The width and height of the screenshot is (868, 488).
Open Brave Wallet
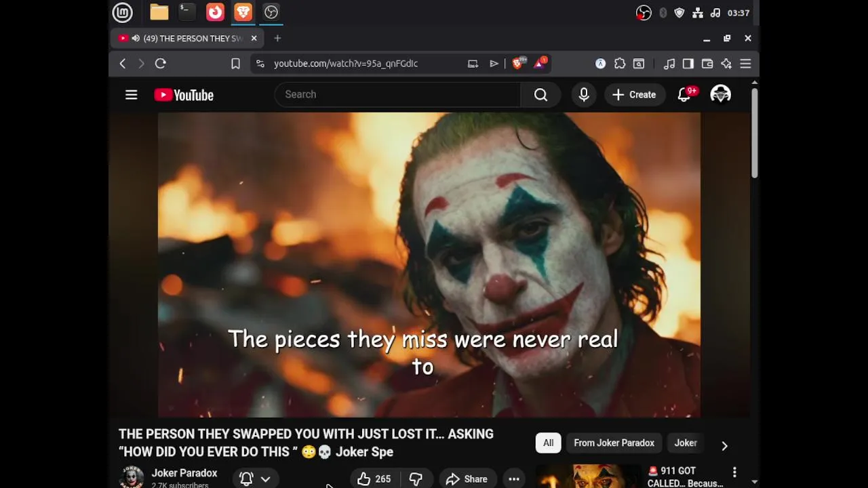pyautogui.click(x=707, y=64)
